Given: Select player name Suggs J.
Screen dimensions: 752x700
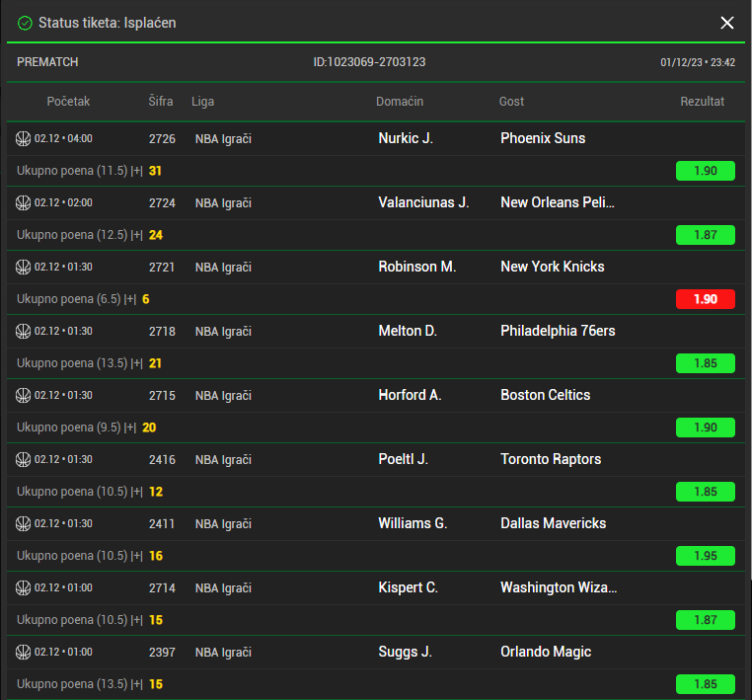Looking at the screenshot, I should tap(406, 652).
